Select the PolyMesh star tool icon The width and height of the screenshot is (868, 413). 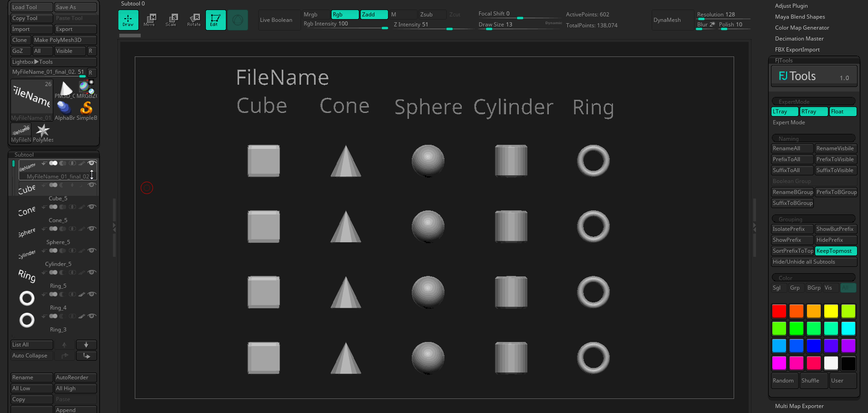point(43,133)
